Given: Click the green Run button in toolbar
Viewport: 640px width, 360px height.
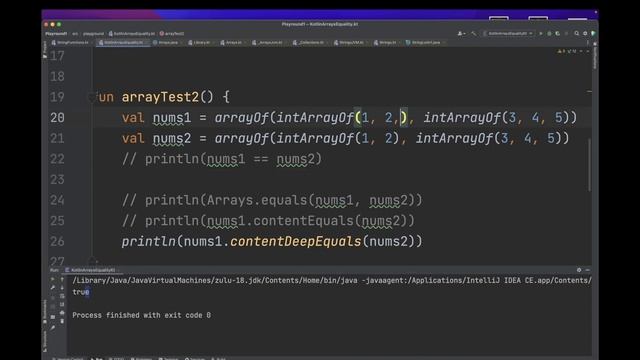Looking at the screenshot, I should click(x=541, y=33).
